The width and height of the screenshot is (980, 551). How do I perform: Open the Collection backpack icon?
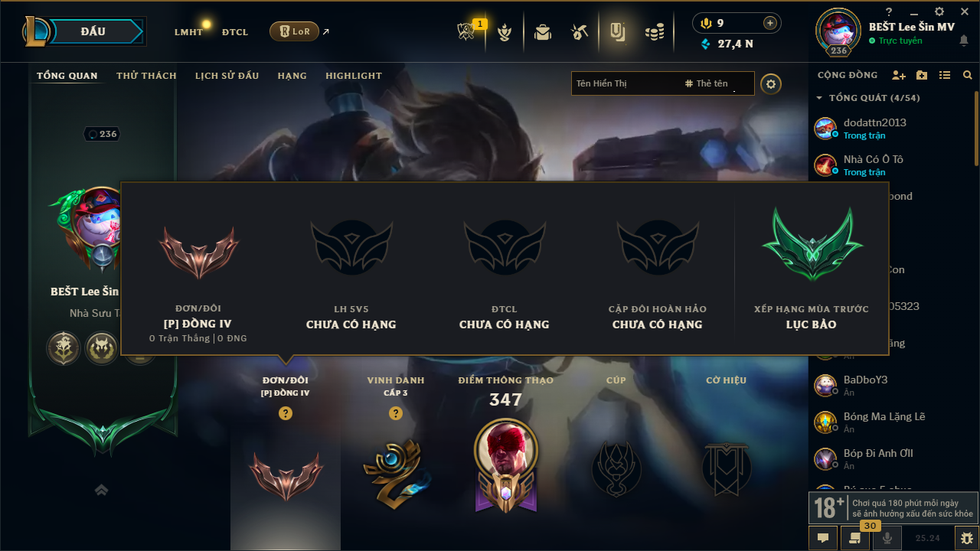pyautogui.click(x=543, y=32)
